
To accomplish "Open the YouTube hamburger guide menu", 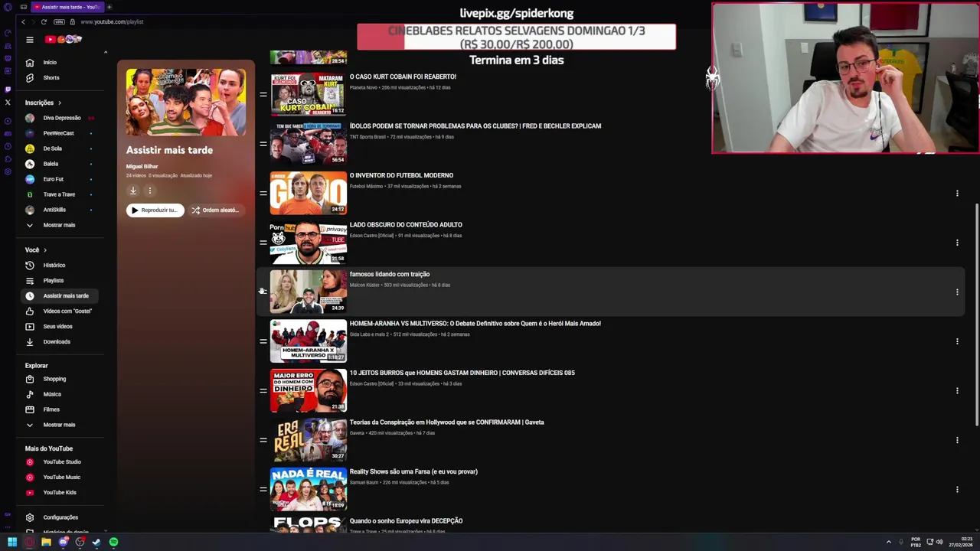I will (30, 40).
